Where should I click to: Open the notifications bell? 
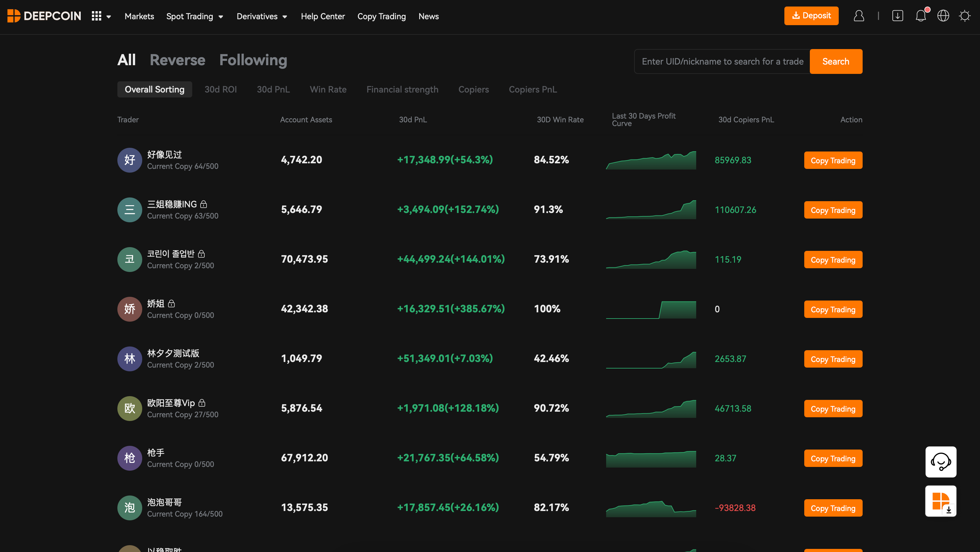point(921,16)
